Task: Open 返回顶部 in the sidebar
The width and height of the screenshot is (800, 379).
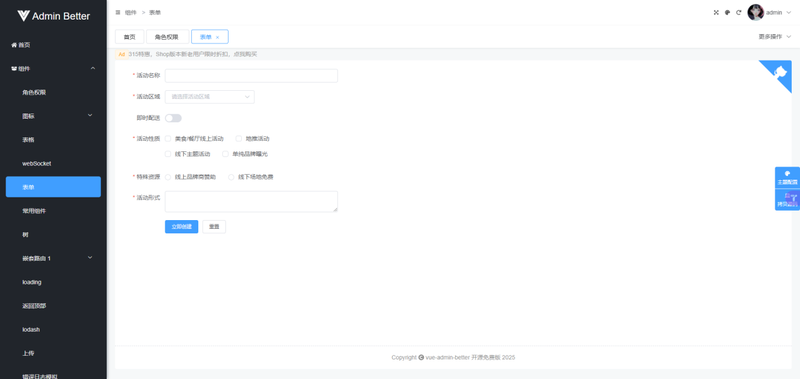Action: point(53,306)
